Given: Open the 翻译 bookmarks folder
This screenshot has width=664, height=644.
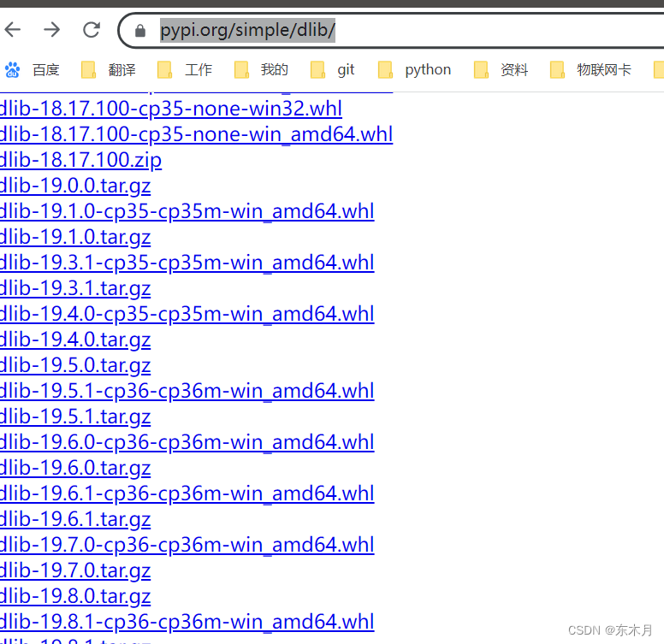Looking at the screenshot, I should point(109,70).
